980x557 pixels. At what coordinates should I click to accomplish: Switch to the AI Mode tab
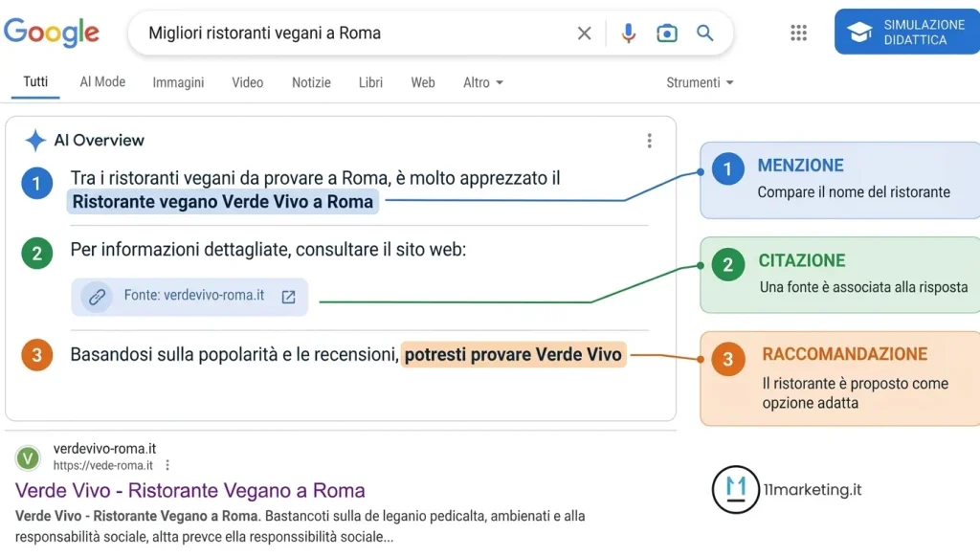(102, 82)
